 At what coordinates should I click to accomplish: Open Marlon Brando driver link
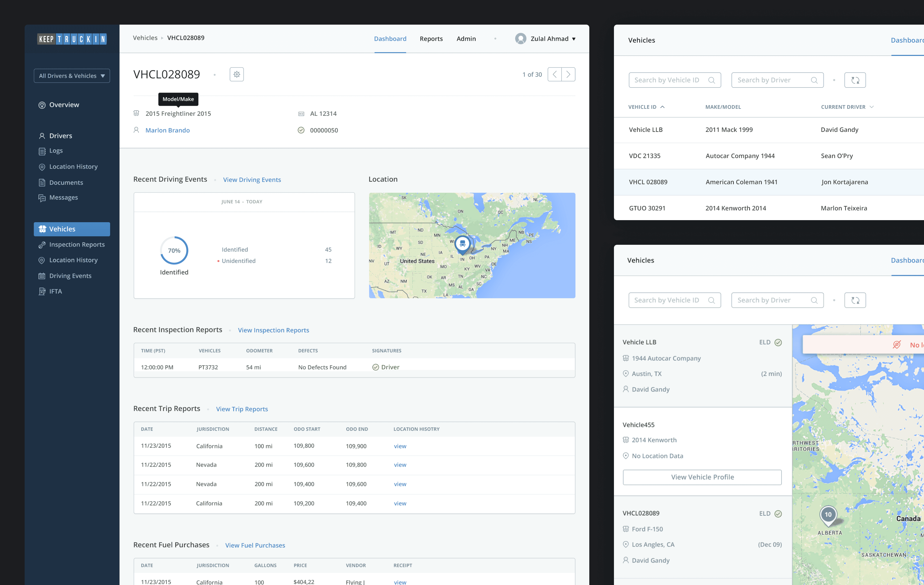[x=167, y=130]
